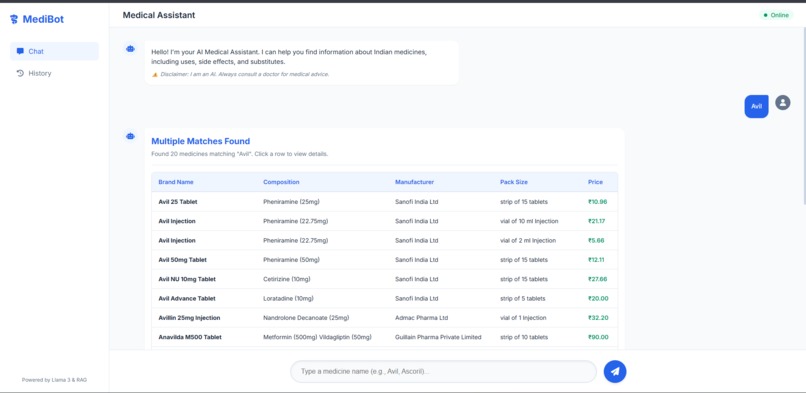Click the ₹20.00 price
This screenshot has height=393, width=806.
coord(598,298)
